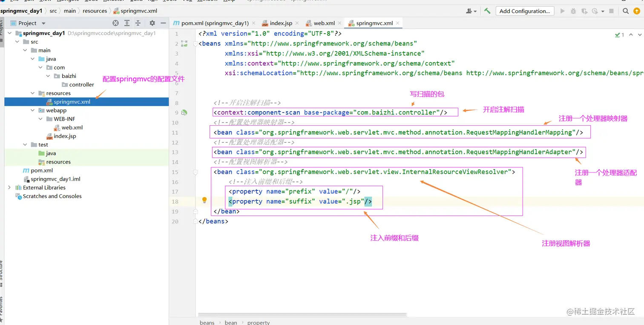Screen dimensions: 644x325
Task: Click the src breadcrumb in navigation bar
Action: [53, 11]
